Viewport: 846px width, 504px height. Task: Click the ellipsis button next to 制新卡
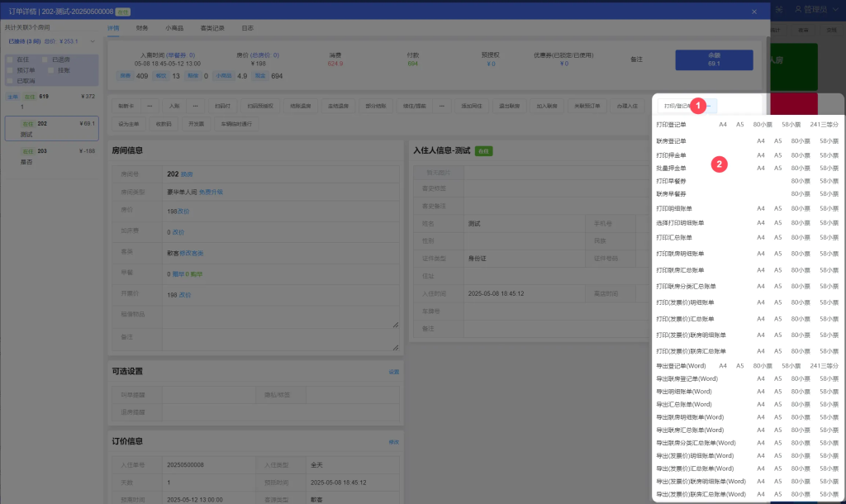click(x=150, y=107)
